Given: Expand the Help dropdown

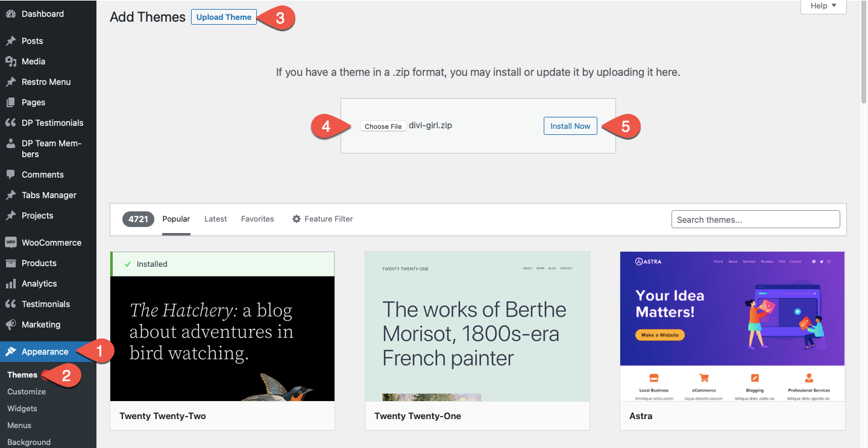Looking at the screenshot, I should [x=822, y=5].
